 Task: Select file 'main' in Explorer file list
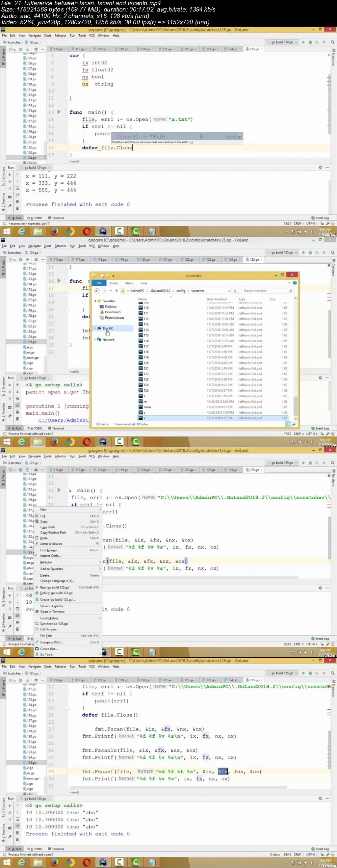coord(147,407)
